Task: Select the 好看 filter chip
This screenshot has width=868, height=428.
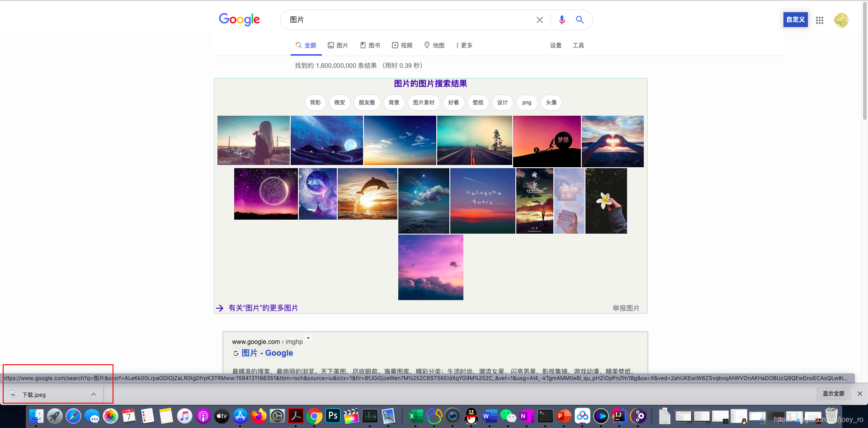Action: tap(454, 103)
